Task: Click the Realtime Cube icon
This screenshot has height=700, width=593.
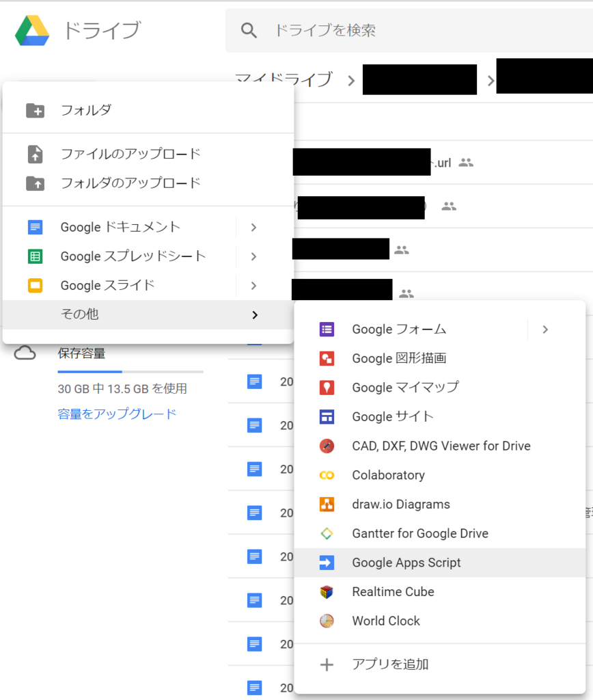Action: point(327,592)
